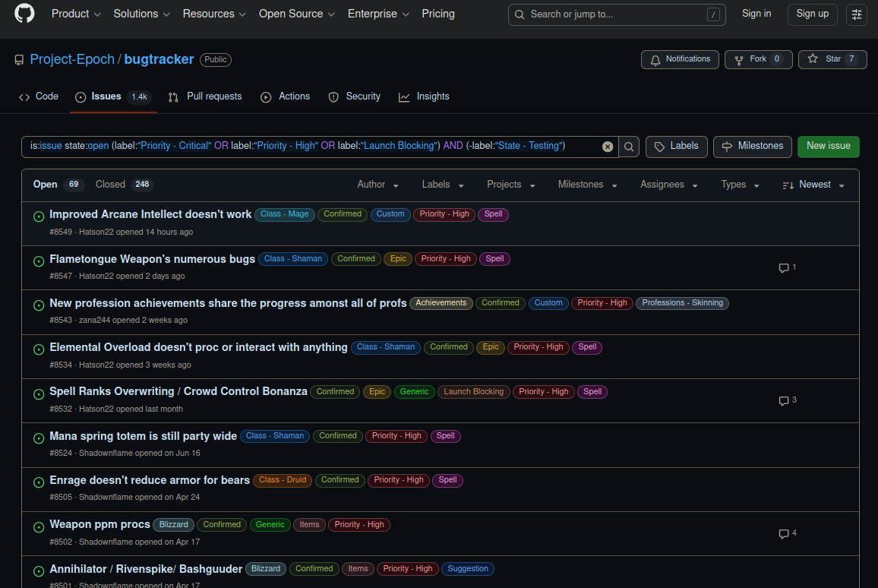Open the Author filter dropdown
Viewport: 878px width, 588px height.
pos(378,185)
